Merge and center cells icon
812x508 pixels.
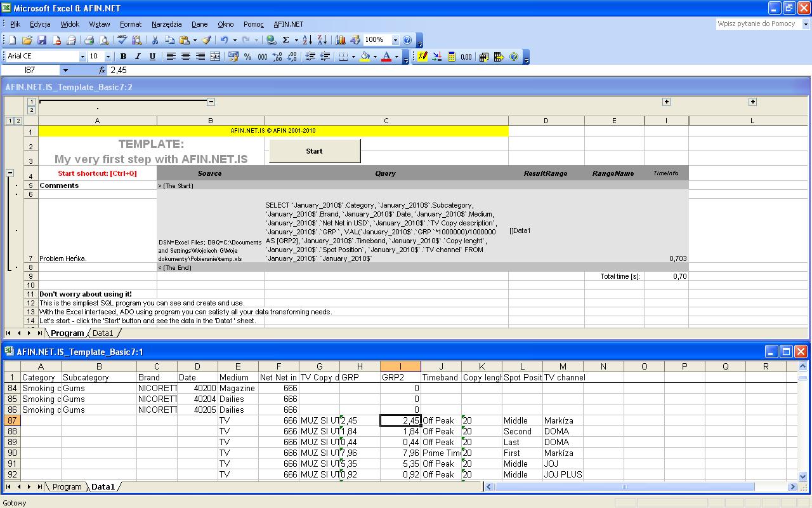pos(215,57)
